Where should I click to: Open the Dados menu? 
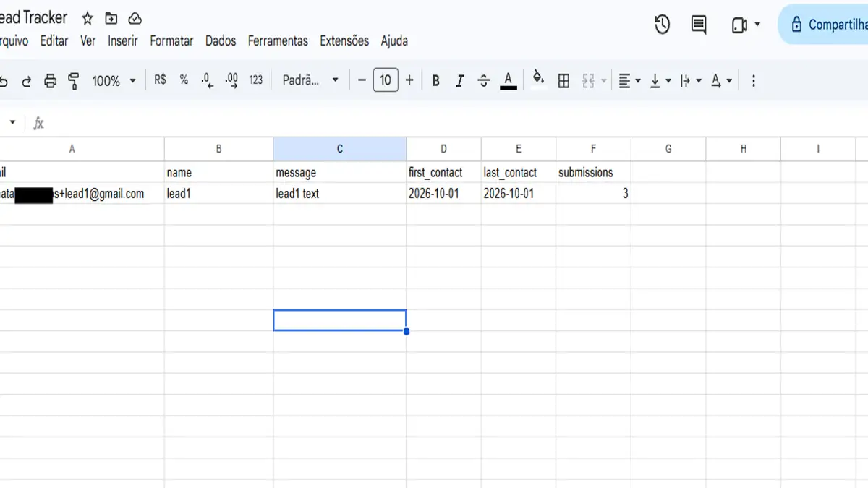click(221, 41)
